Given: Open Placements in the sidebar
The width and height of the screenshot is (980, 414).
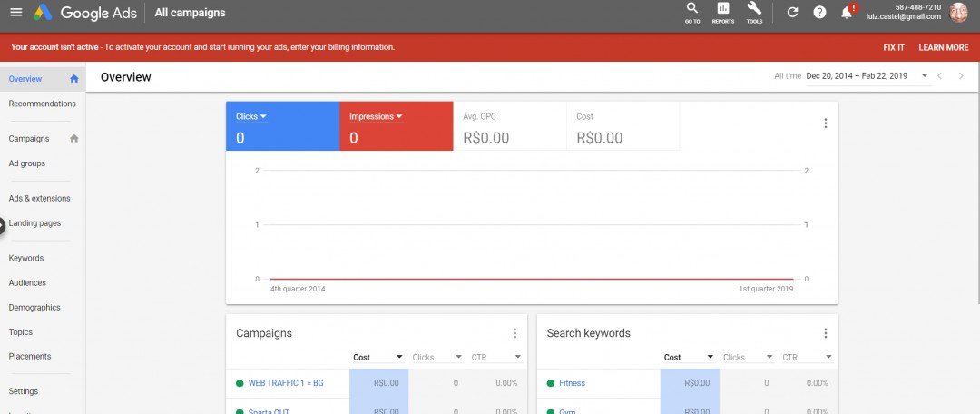Looking at the screenshot, I should (30, 357).
